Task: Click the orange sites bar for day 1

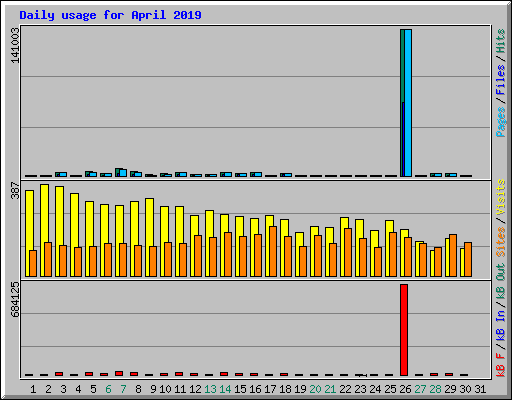Action: pyautogui.click(x=33, y=263)
